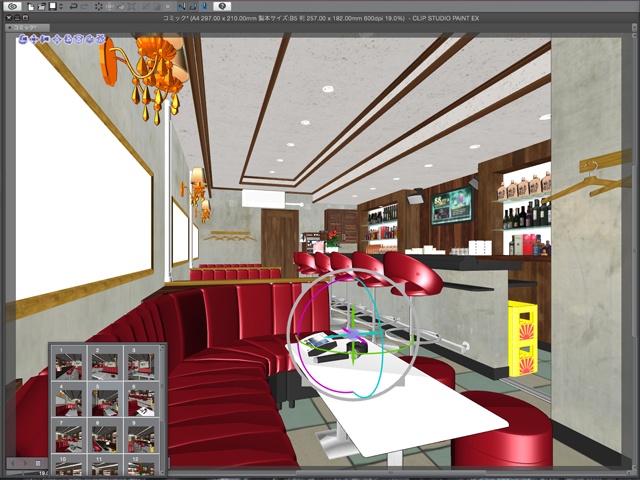Select the pan camera manipulator icon
640x480 pixels.
tap(34, 39)
